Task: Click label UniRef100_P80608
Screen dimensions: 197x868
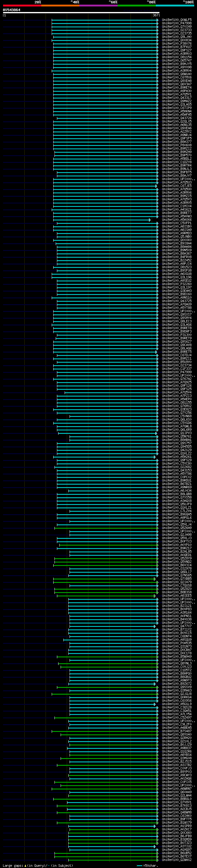Action: [x=177, y=145]
